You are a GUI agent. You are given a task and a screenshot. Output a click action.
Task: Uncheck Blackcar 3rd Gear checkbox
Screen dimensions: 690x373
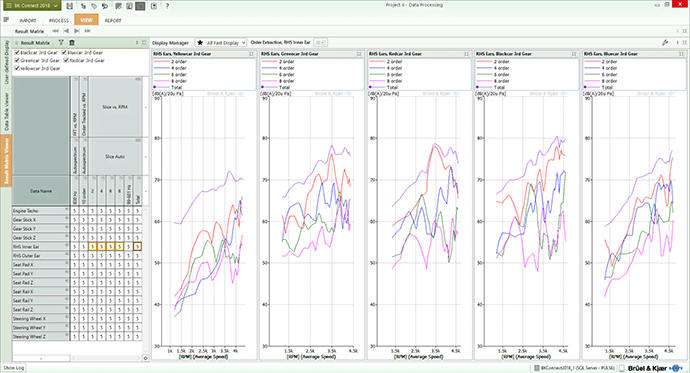coord(17,52)
